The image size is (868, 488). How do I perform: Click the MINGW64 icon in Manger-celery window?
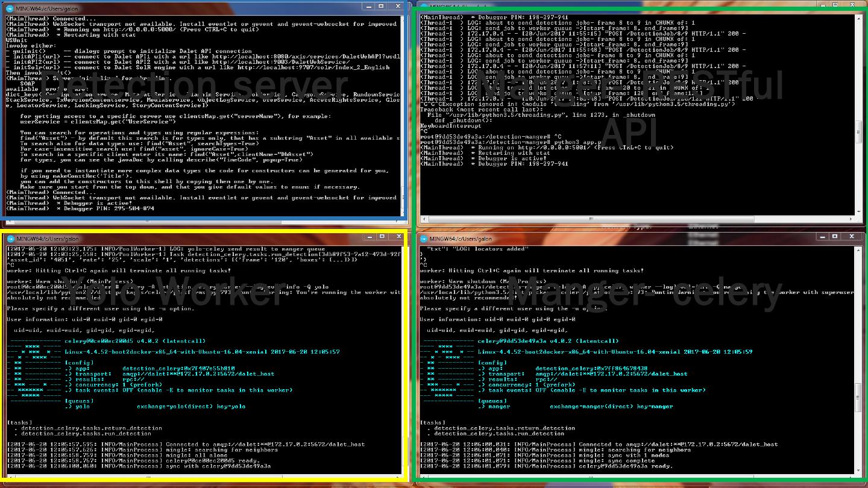click(x=424, y=239)
